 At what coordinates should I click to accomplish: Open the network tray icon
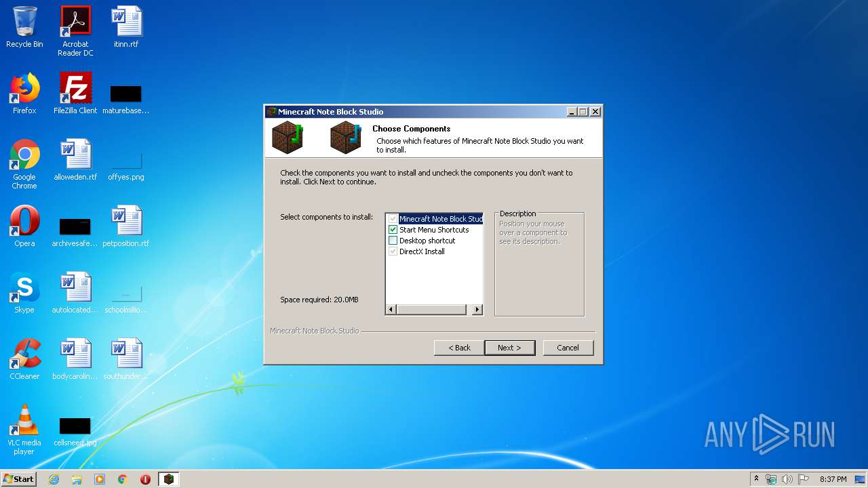(771, 479)
